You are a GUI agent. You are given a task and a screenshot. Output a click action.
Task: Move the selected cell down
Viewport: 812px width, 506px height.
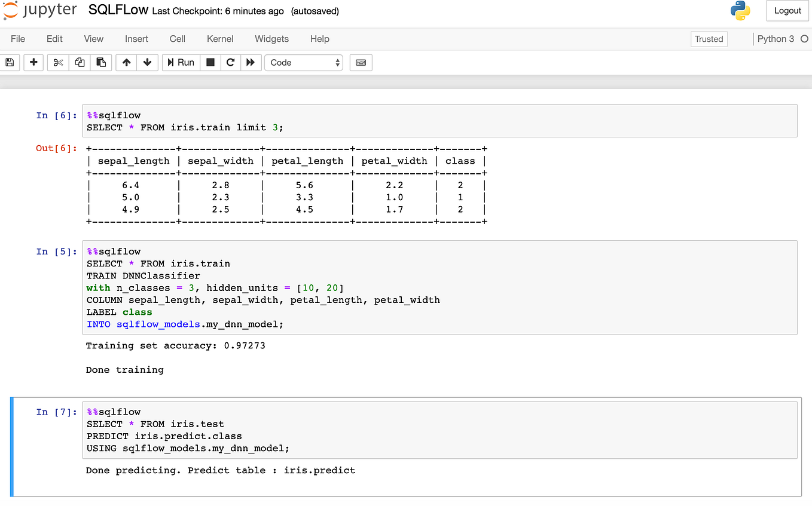click(x=146, y=62)
